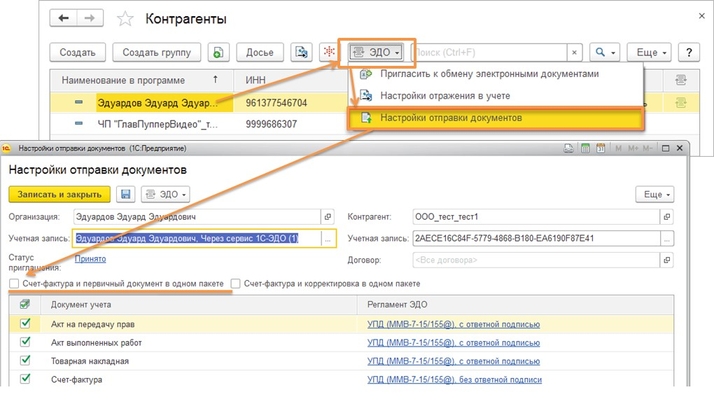
Task: Open the Еще dropdown in settings window
Action: pos(655,194)
